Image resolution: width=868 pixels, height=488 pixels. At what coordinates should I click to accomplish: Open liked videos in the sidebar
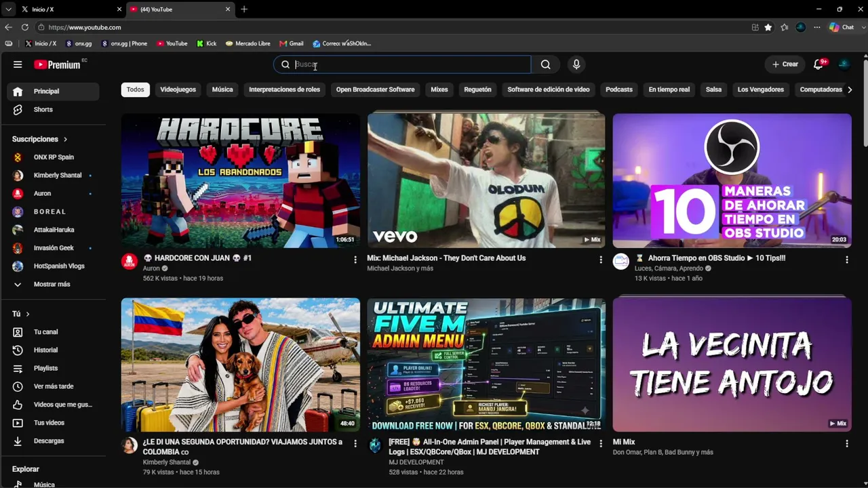54,405
